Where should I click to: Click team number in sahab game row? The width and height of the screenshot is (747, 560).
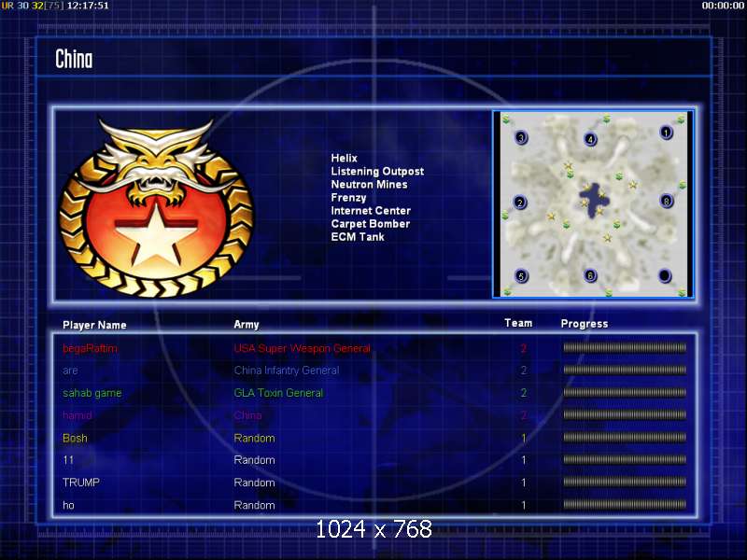524,393
